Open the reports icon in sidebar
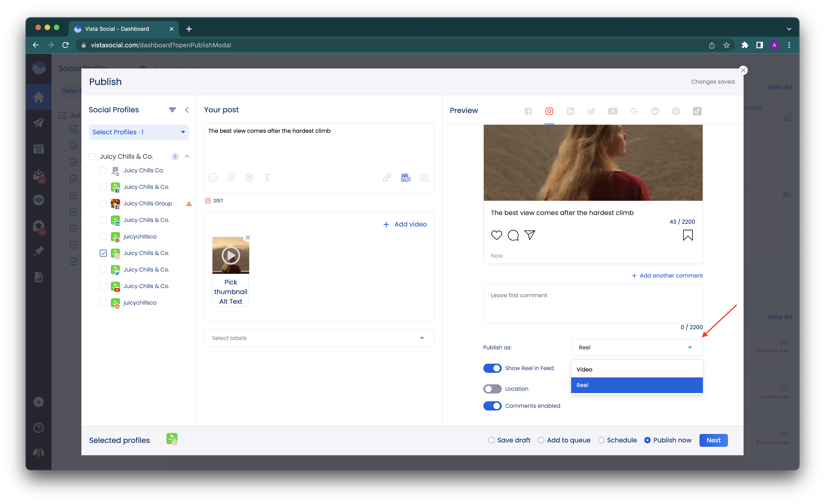This screenshot has height=504, width=825. tap(38, 277)
